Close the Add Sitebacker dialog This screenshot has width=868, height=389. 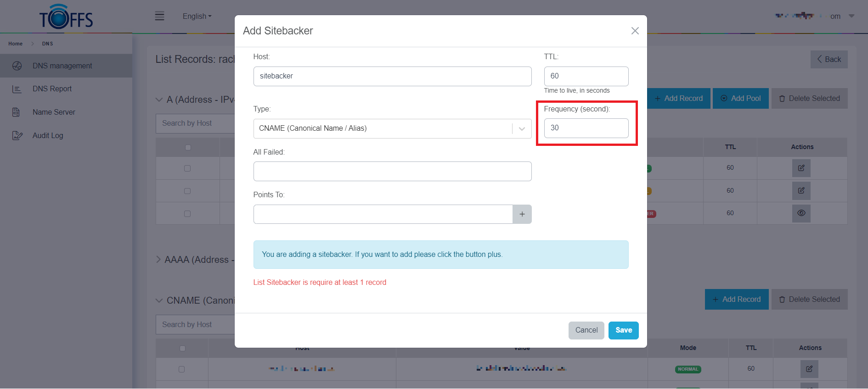(635, 31)
